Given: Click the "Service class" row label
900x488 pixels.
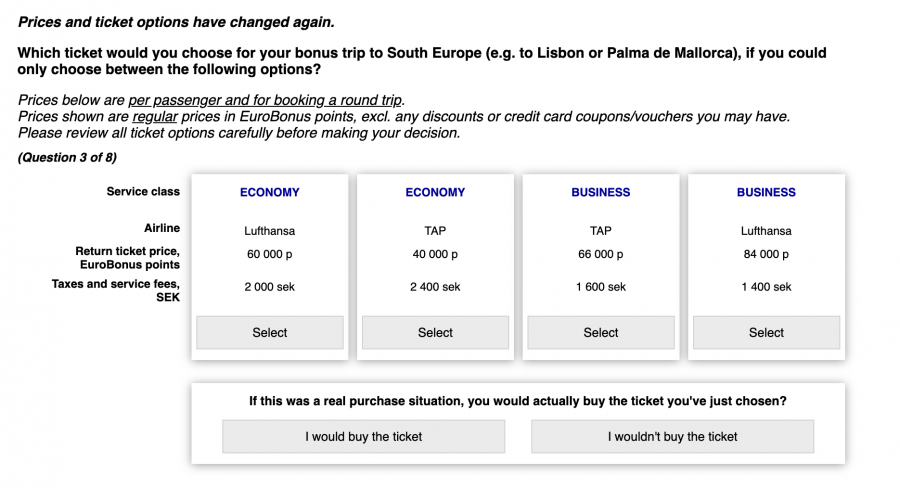Looking at the screenshot, I should [x=143, y=191].
